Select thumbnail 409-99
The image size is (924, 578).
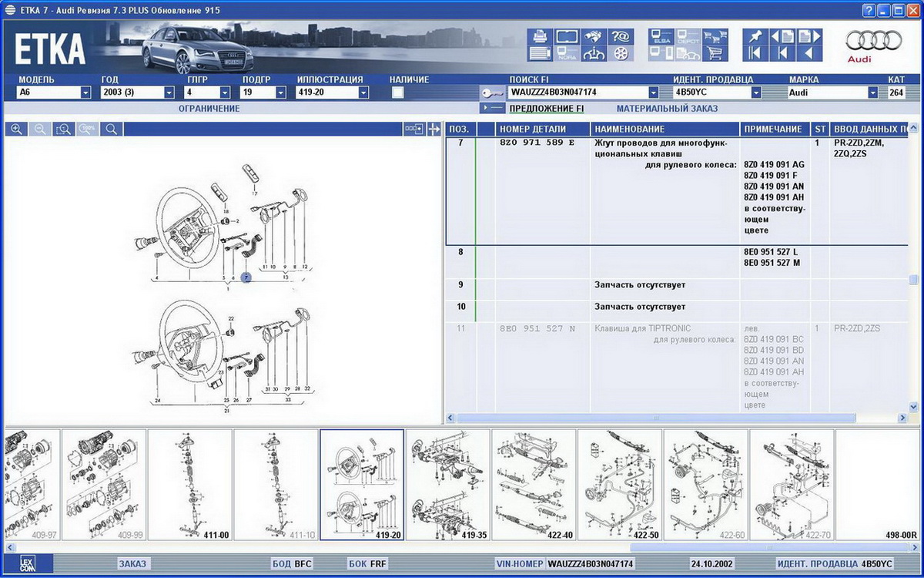103,485
